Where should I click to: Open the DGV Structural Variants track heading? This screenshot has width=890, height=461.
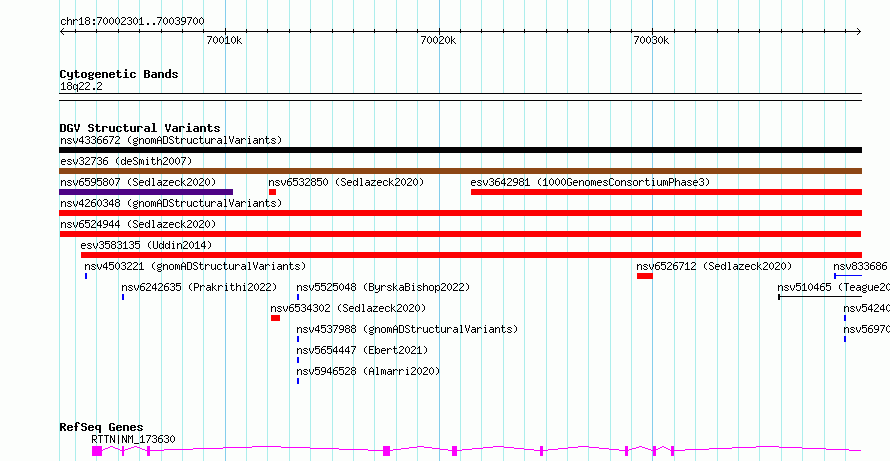click(x=140, y=128)
